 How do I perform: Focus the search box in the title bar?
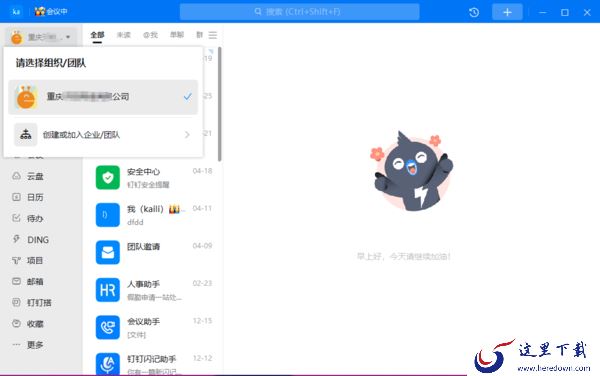[300, 12]
